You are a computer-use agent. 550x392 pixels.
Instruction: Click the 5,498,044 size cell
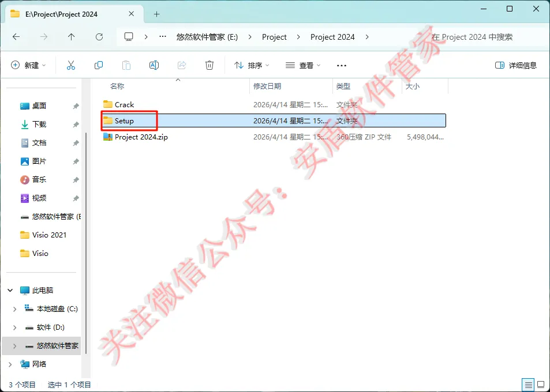425,137
